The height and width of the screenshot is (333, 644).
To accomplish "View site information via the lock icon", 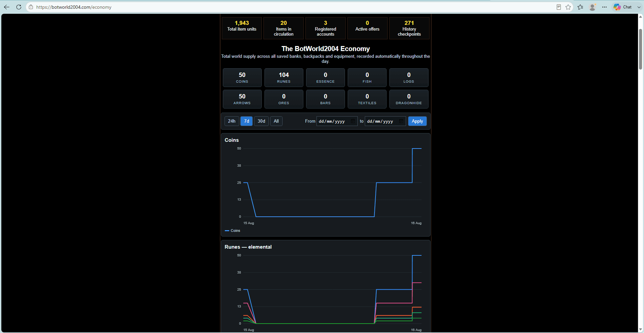I will [x=31, y=7].
